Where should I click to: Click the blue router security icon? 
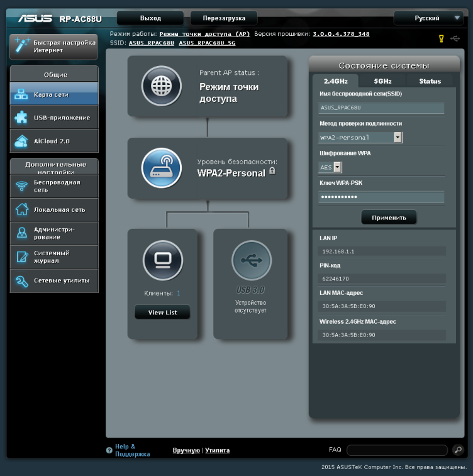162,167
